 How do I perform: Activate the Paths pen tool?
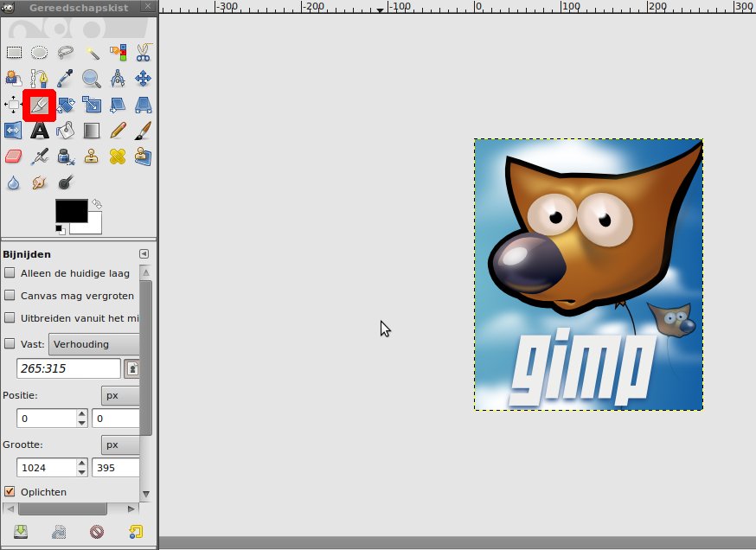click(x=40, y=78)
